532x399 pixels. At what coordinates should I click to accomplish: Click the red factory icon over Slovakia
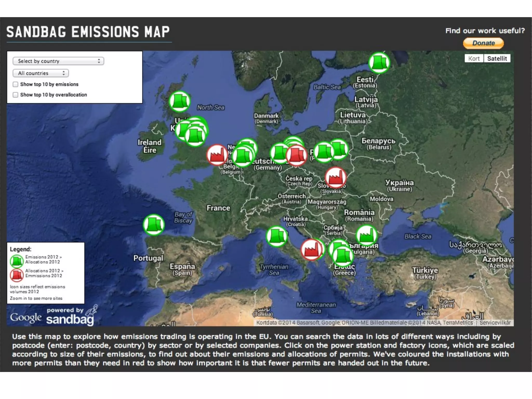pos(336,178)
